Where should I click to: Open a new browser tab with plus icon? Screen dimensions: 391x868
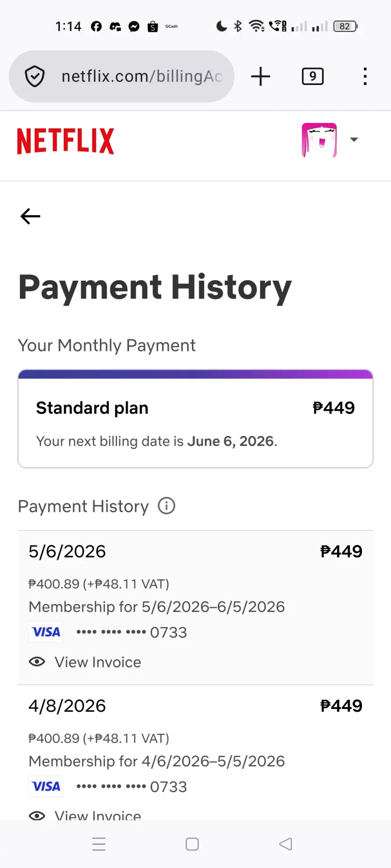261,76
